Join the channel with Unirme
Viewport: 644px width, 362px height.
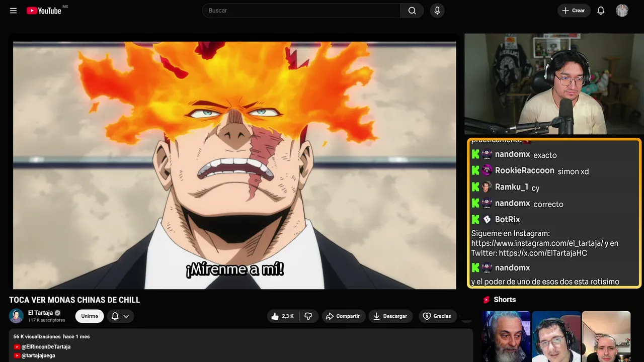[x=90, y=316]
